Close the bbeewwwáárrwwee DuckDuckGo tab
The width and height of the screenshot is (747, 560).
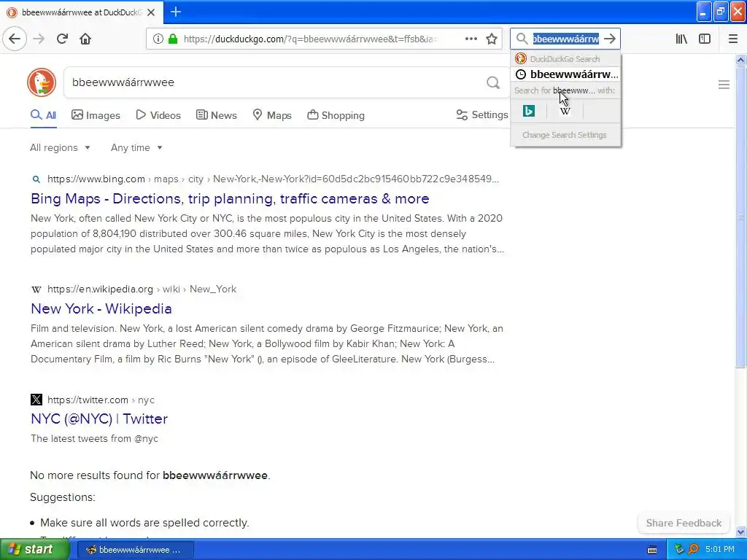[151, 12]
